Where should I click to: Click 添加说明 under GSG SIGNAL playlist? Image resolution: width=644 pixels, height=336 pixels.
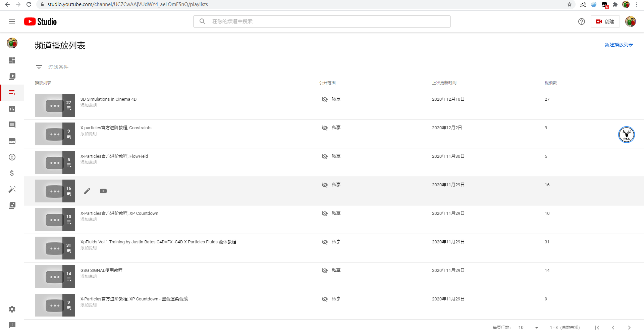coord(89,277)
